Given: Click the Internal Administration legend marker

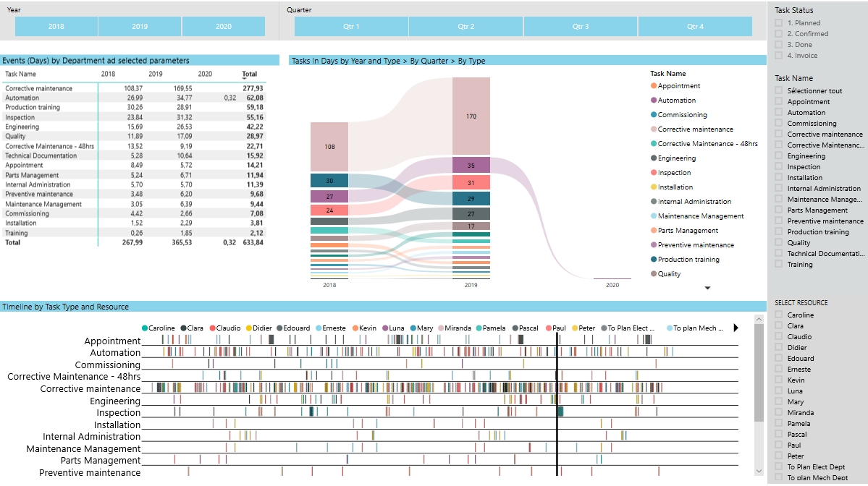Looking at the screenshot, I should pos(652,201).
